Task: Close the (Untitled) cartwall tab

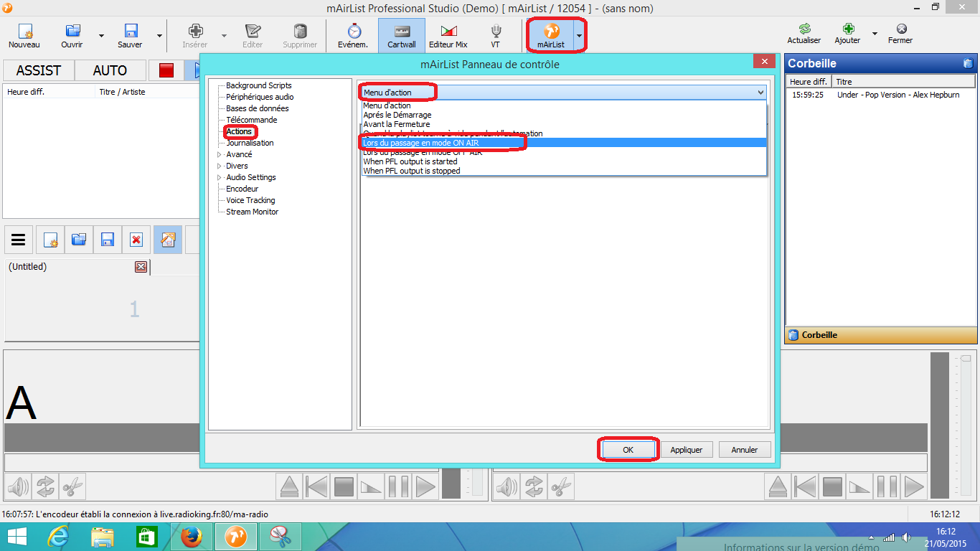Action: (141, 267)
